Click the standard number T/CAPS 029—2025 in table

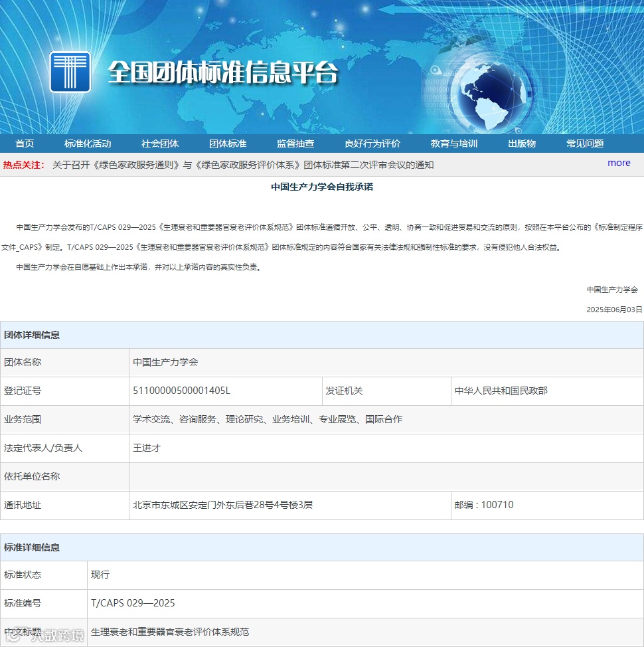(x=133, y=603)
